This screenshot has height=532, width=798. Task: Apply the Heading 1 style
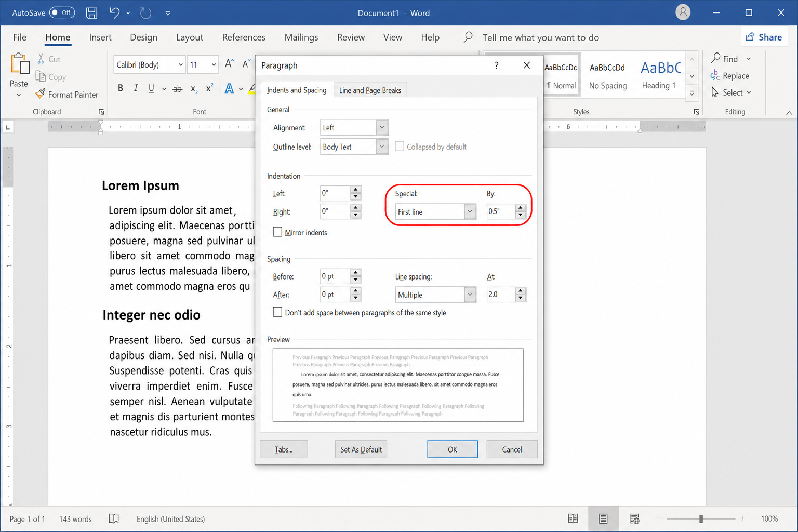point(659,76)
